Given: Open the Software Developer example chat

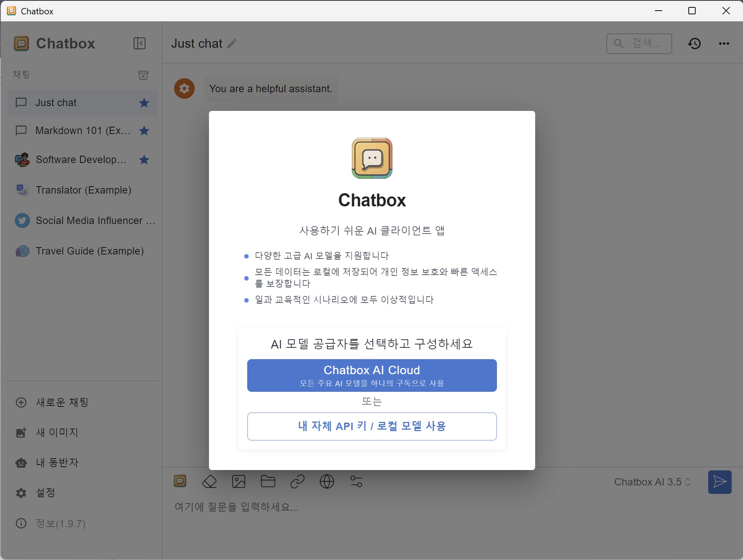Looking at the screenshot, I should [x=83, y=159].
